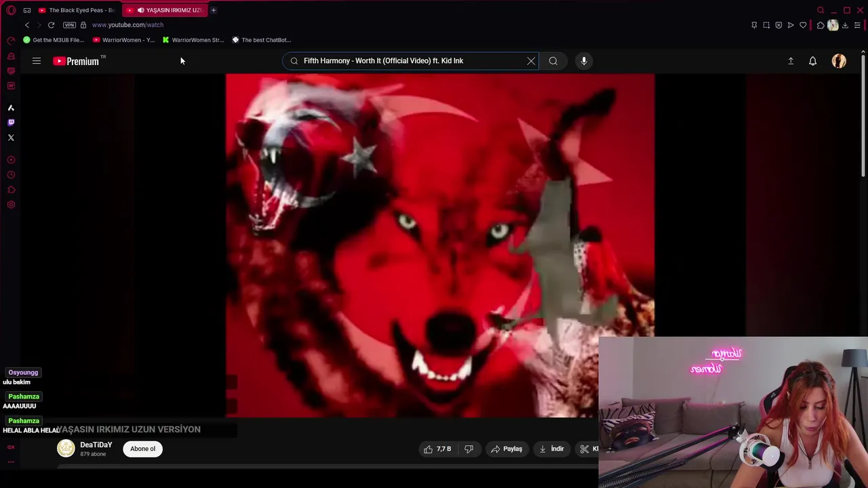Click the scrollbar up arrow

[x=863, y=52]
